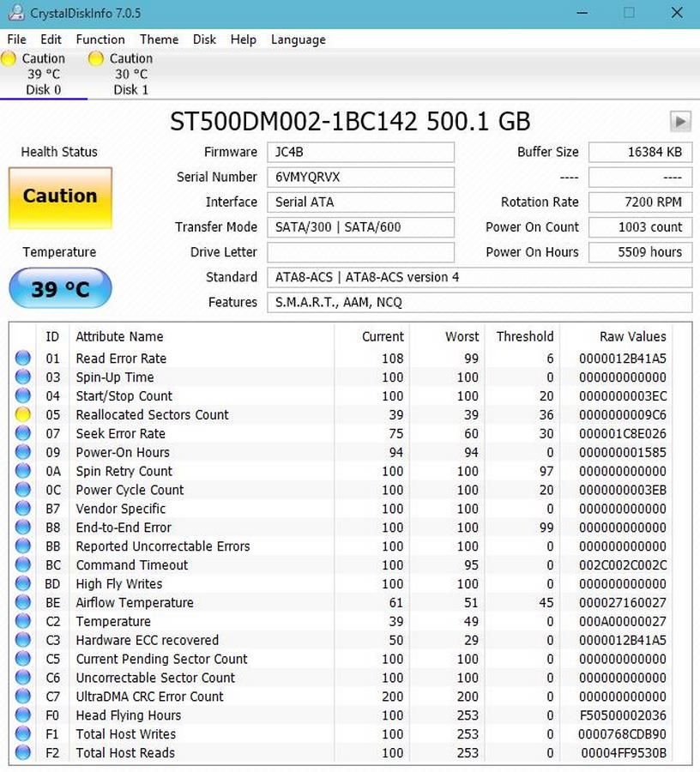The height and width of the screenshot is (772, 700).
Task: Select the Disk 0 tab
Action: pos(43,74)
